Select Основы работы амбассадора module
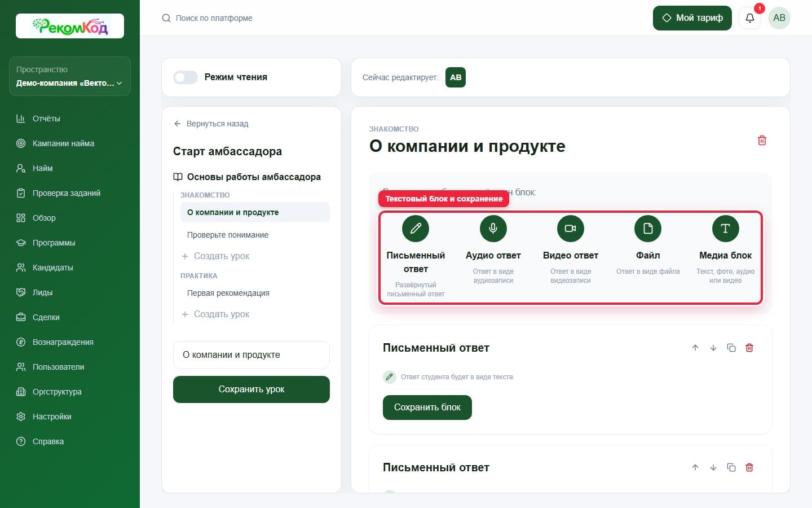The image size is (812, 508). pyautogui.click(x=247, y=177)
